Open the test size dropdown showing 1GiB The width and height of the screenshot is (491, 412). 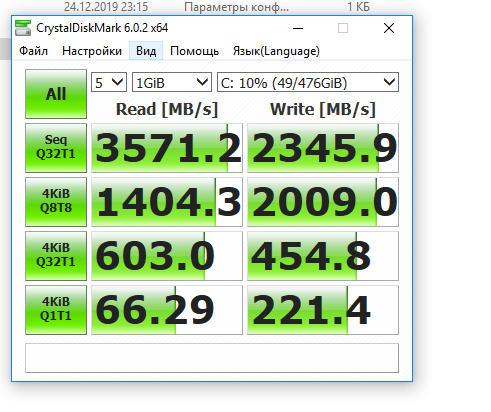172,82
